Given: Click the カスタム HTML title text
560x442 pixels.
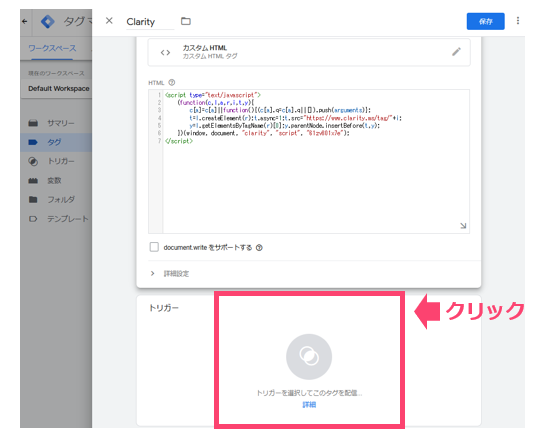Looking at the screenshot, I should pyautogui.click(x=205, y=48).
